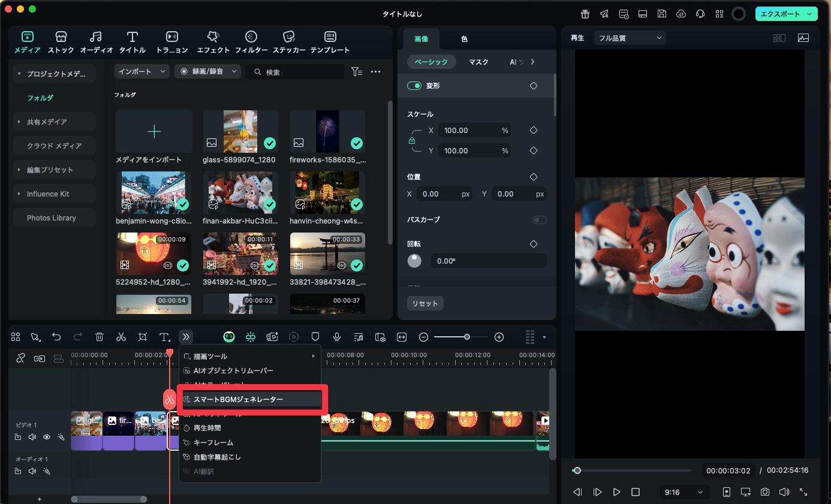This screenshot has height=504, width=831.
Task: Click the zoom-in plus icon on timeline
Action: (499, 337)
